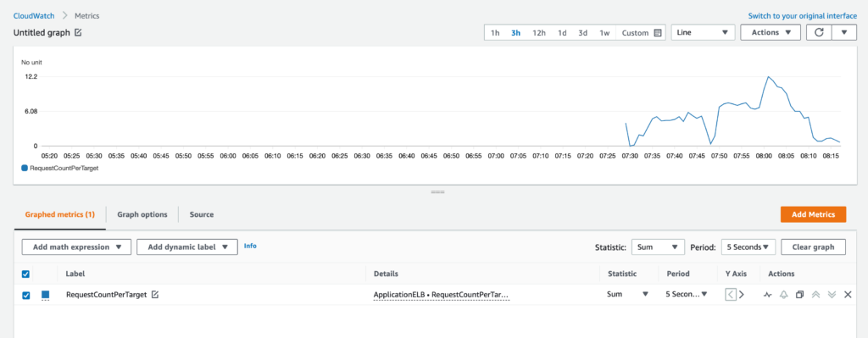Grab the panel splitter handle below graph
Screen dimensions: 868x338
coord(438,192)
